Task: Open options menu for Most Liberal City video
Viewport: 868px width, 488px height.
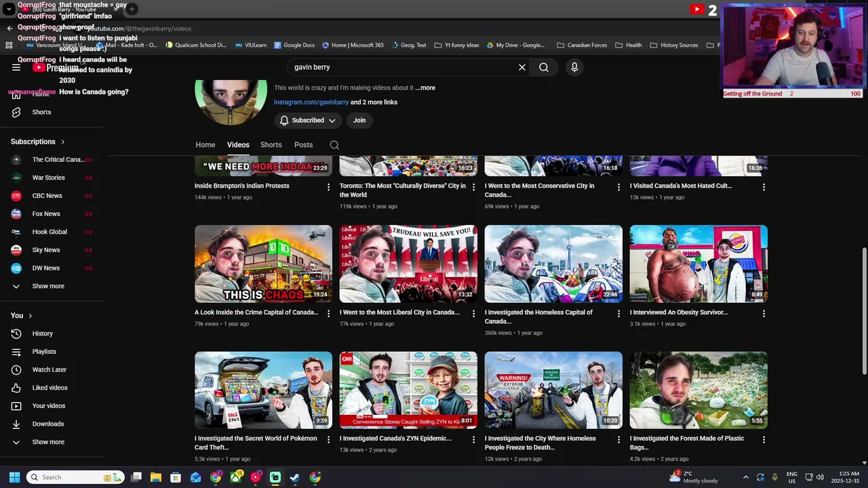Action: click(x=473, y=314)
